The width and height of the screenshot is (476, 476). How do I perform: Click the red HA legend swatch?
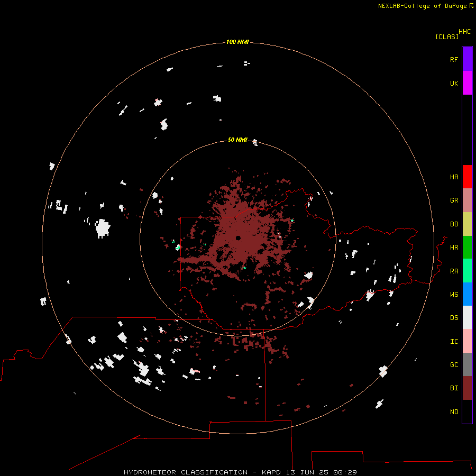click(x=467, y=177)
